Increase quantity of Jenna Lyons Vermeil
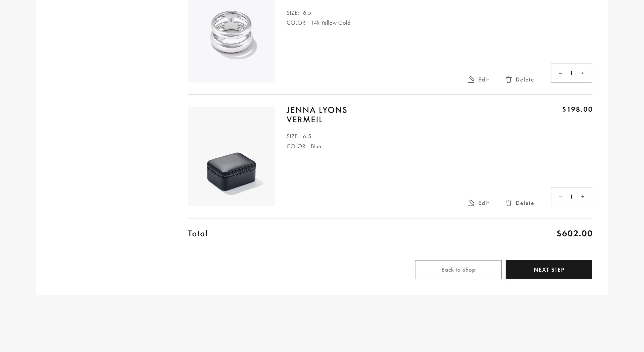Viewport: 644px width, 352px height. tap(583, 197)
